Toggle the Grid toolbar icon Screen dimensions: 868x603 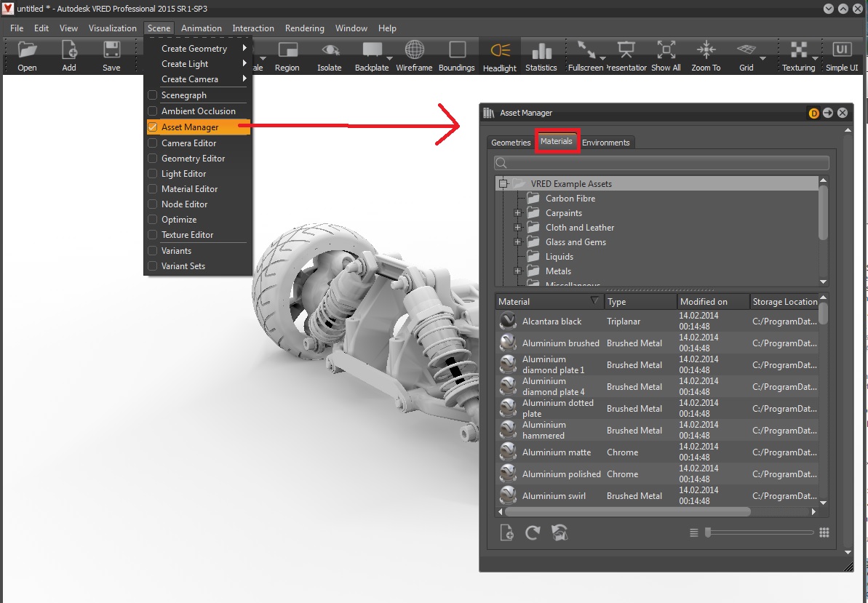pos(746,55)
